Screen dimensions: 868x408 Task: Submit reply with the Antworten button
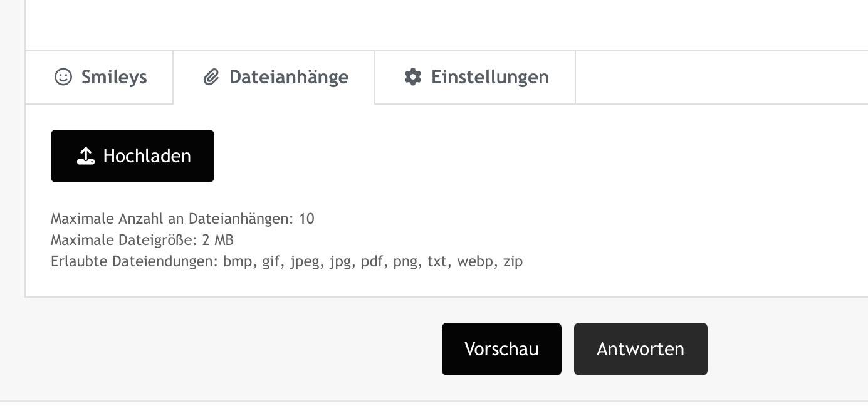(641, 349)
